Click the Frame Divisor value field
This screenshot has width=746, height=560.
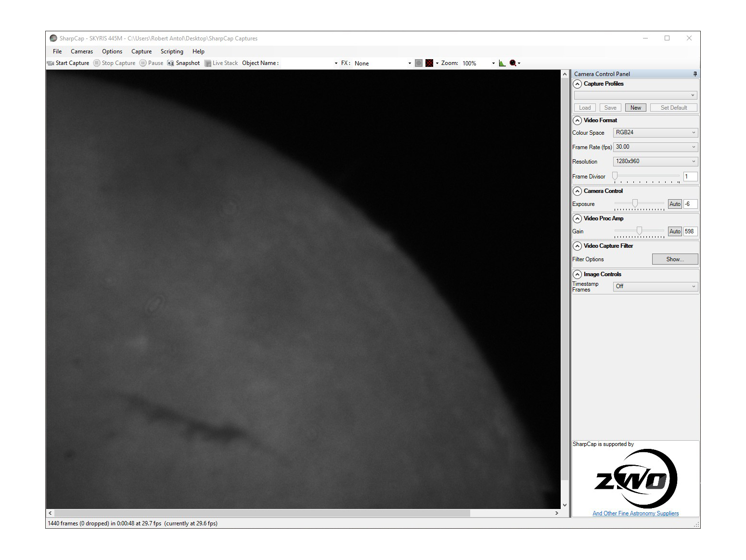tap(690, 177)
